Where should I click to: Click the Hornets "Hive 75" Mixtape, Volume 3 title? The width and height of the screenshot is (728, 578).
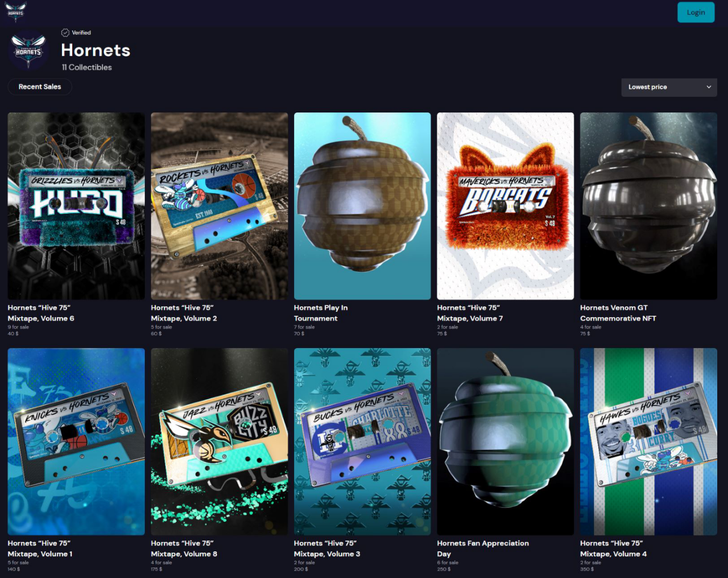coord(327,548)
